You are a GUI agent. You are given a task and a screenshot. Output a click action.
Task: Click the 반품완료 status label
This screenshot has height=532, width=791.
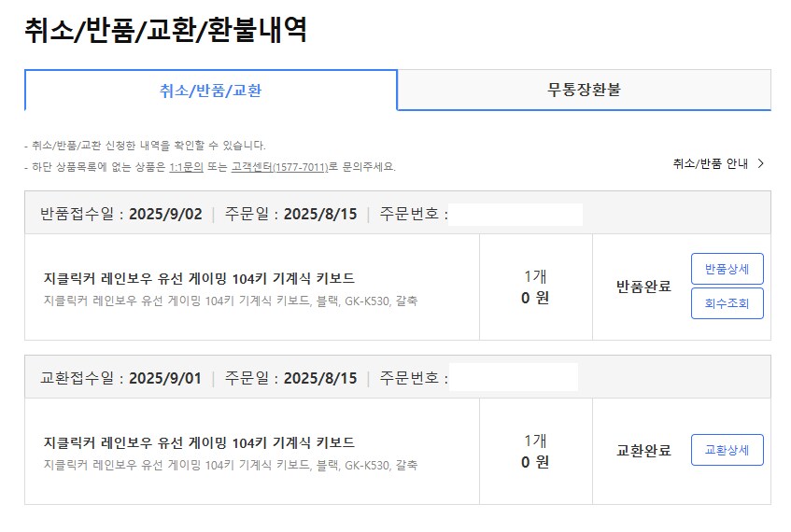coord(643,287)
